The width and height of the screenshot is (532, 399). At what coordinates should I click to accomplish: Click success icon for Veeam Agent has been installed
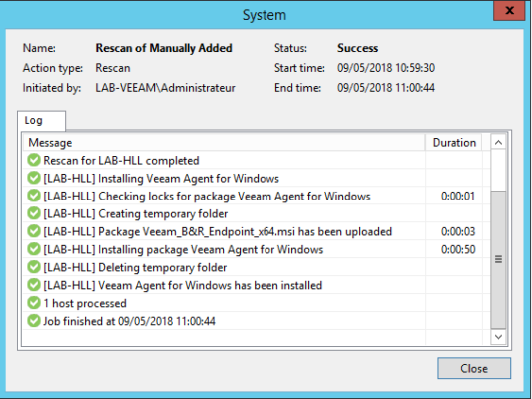point(34,285)
